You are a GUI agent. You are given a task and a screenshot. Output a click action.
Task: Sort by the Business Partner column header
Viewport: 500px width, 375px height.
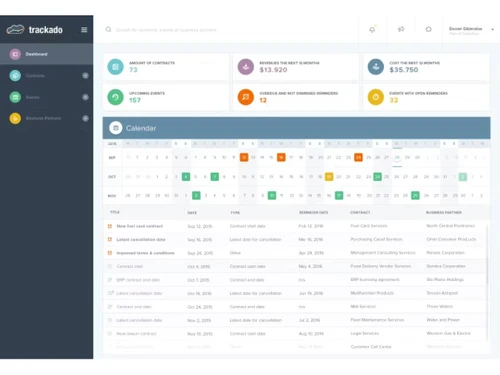point(444,212)
